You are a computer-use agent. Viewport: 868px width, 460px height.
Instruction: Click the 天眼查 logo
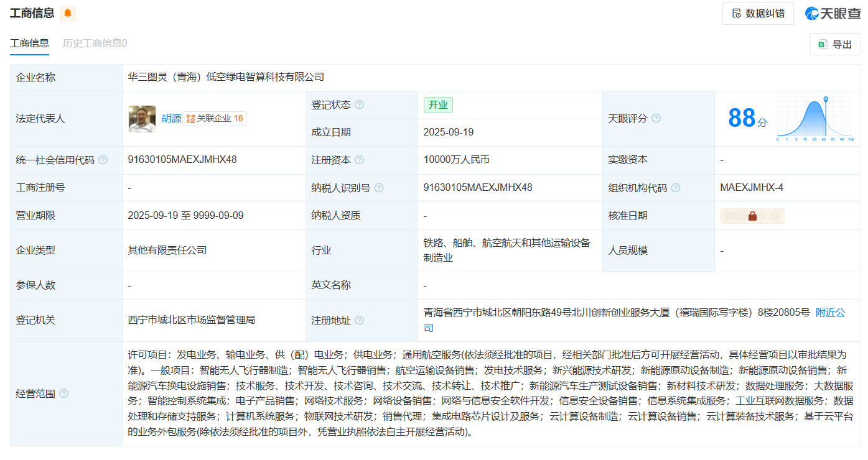click(x=833, y=14)
